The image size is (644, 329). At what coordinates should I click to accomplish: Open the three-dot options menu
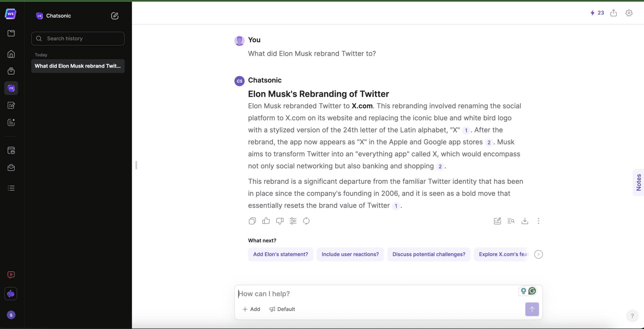pos(538,221)
